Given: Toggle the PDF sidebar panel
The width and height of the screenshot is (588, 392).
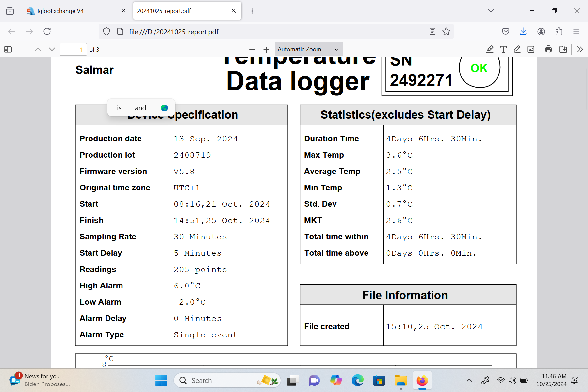Looking at the screenshot, I should click(x=8, y=49).
